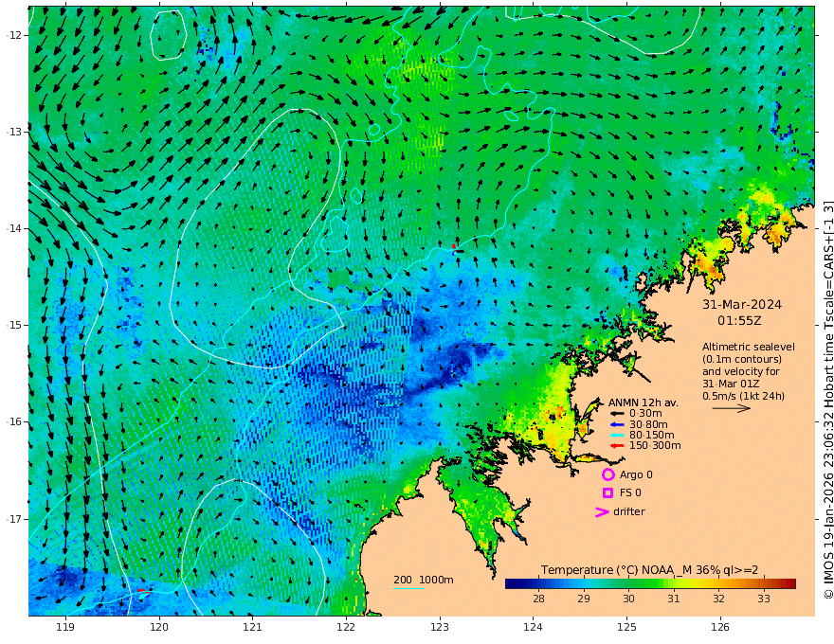The image size is (834, 644).
Task: Click the 'ANMN 12h av.' legend heading
Action: [x=644, y=402]
